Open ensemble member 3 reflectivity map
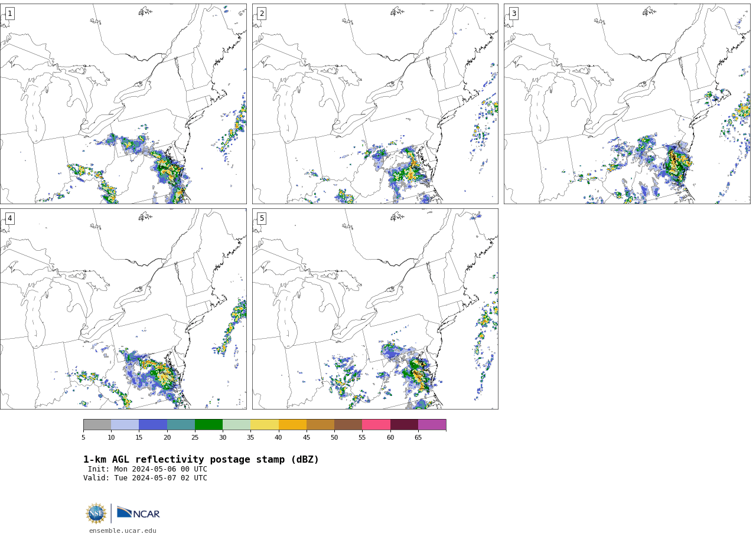This screenshot has width=756, height=537. pyautogui.click(x=627, y=104)
